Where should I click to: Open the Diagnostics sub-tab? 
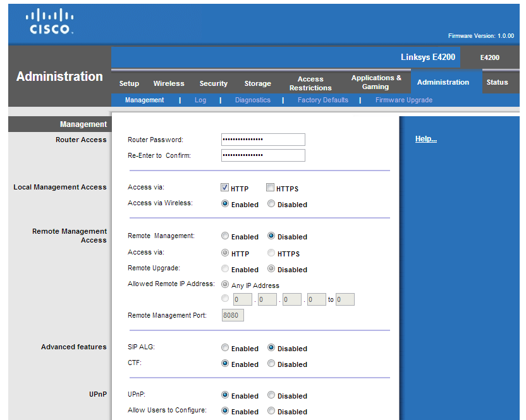(253, 100)
